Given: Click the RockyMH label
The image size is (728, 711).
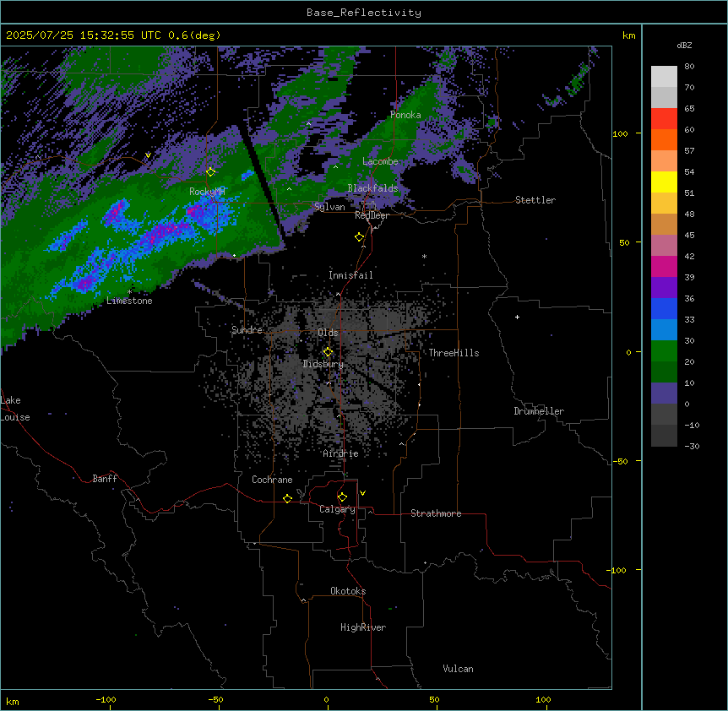Looking at the screenshot, I should (x=207, y=192).
